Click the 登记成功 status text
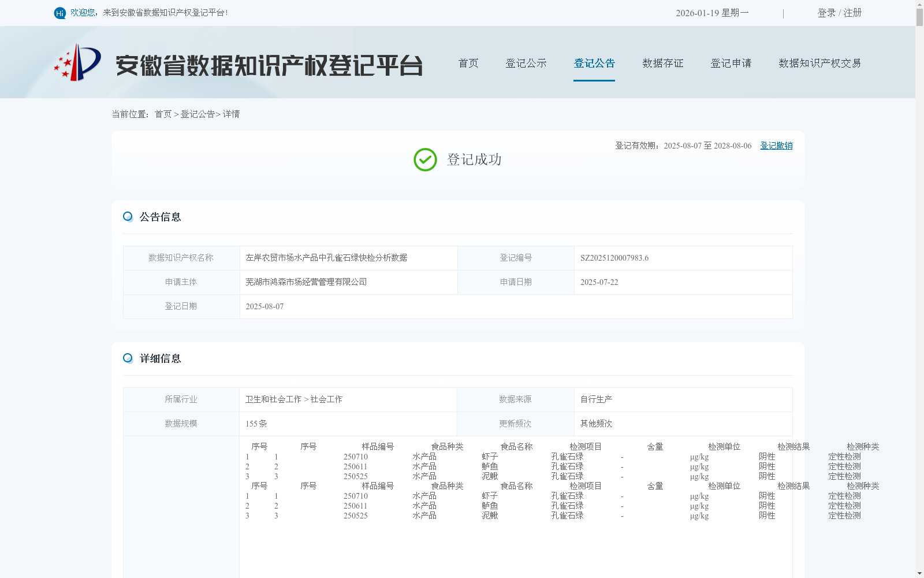 (474, 160)
